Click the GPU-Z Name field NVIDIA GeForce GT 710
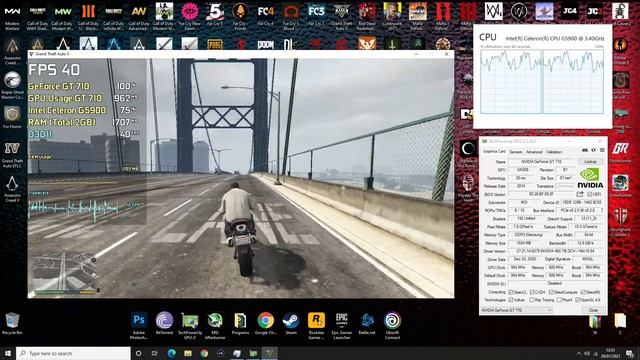Image resolution: width=640 pixels, height=360 pixels. point(543,162)
